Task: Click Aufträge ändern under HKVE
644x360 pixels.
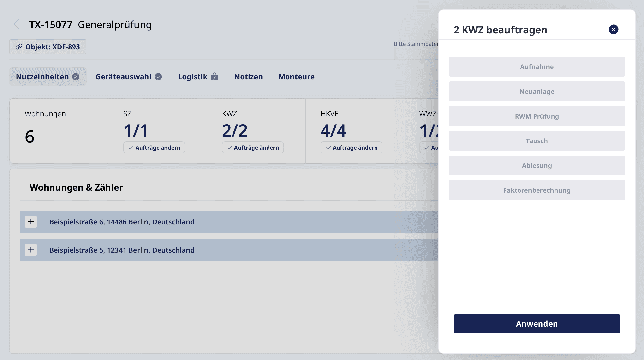Action: click(x=351, y=148)
